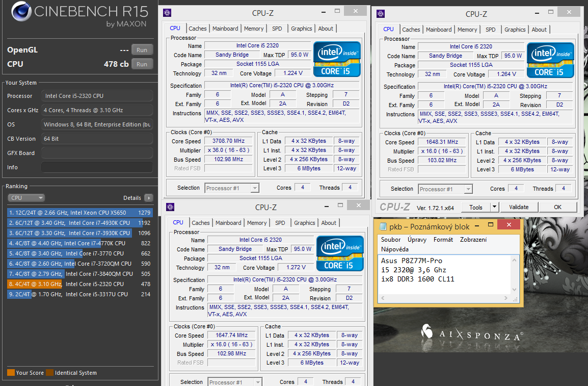The height and width of the screenshot is (386, 588).
Task: Open Soubor menu in Notepad
Action: click(390, 239)
